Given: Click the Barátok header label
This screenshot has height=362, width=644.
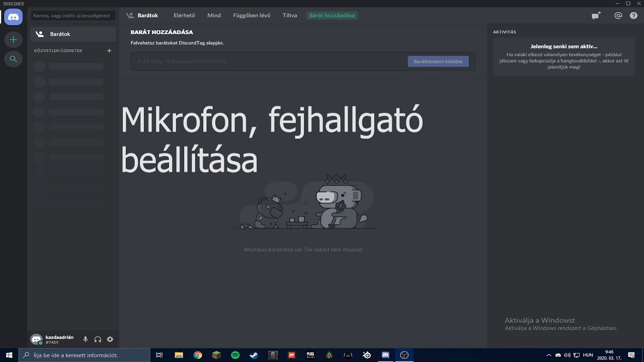Looking at the screenshot, I should (x=148, y=16).
